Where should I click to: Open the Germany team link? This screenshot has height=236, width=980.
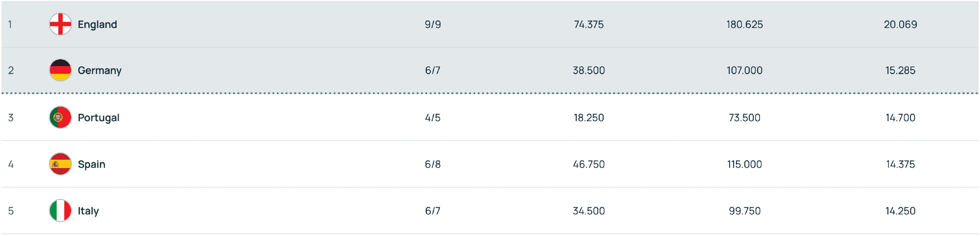(99, 70)
